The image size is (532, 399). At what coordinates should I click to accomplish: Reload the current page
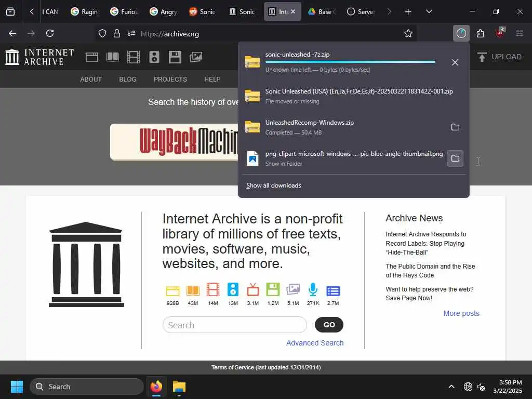[50, 33]
